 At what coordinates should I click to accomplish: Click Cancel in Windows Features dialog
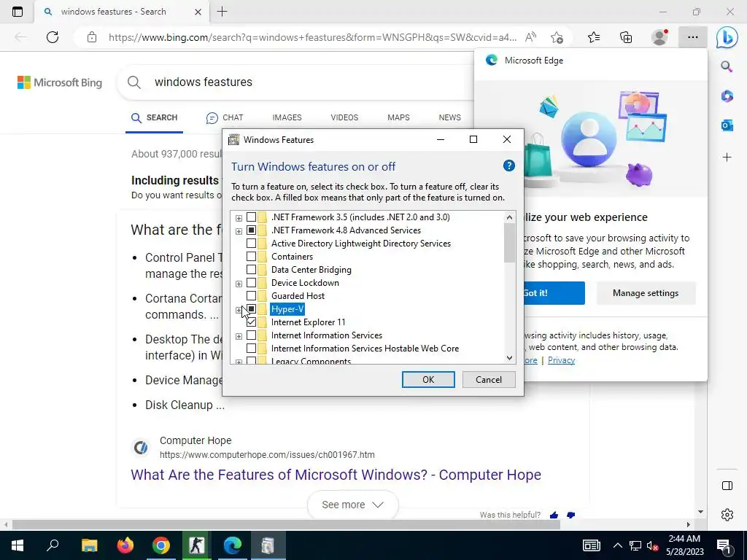(x=489, y=379)
